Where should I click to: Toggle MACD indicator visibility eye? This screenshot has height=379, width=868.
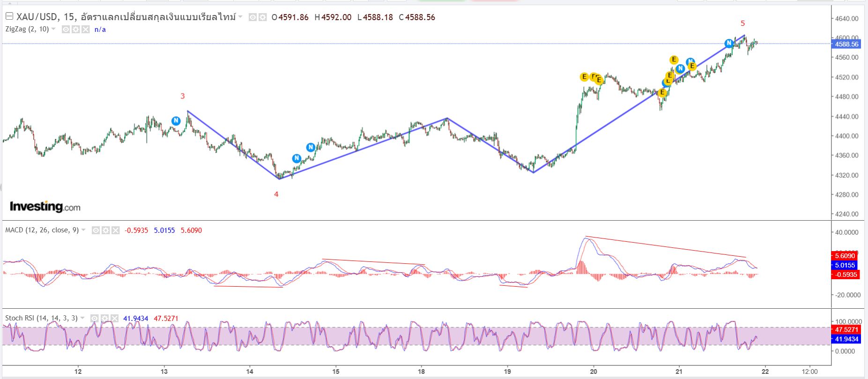(x=96, y=230)
